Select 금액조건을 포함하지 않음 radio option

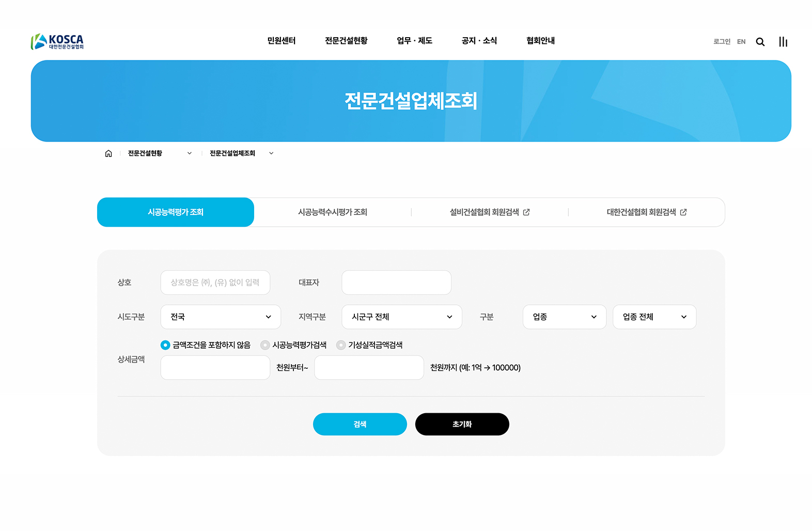(165, 345)
